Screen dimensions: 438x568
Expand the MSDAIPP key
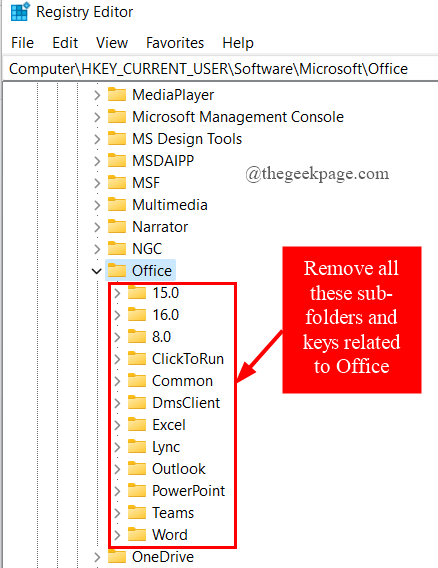click(x=97, y=161)
